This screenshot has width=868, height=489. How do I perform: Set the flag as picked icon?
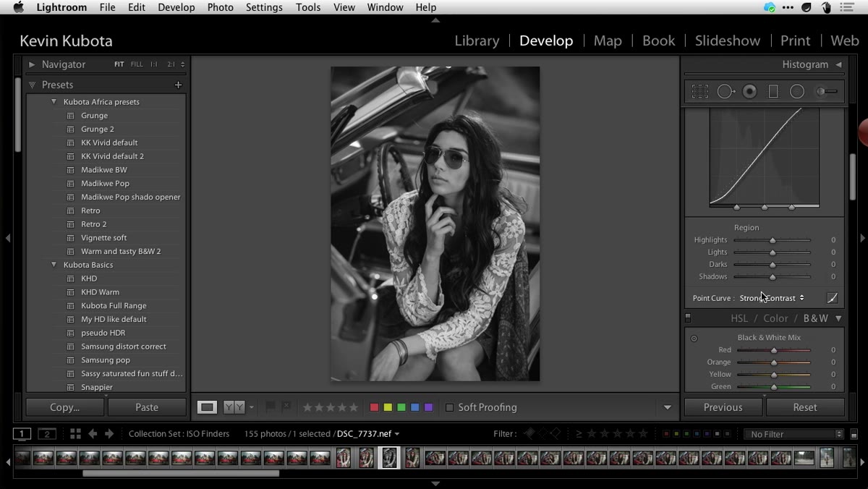tap(271, 407)
